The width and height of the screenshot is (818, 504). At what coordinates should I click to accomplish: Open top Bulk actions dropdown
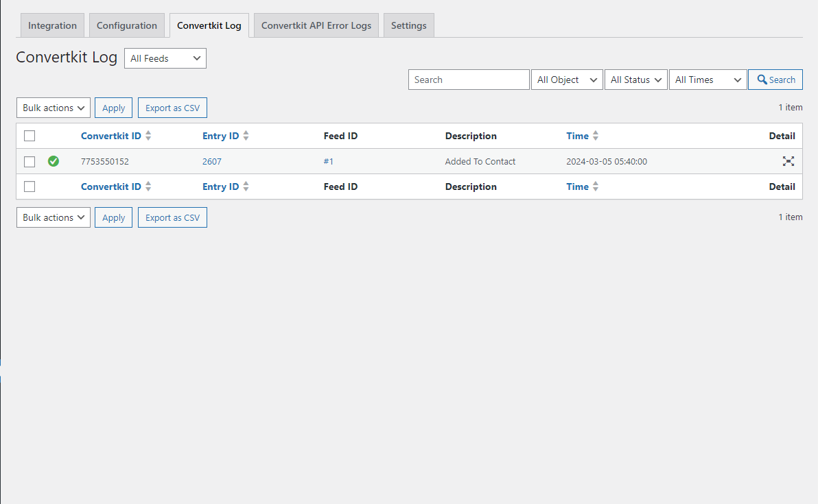[x=54, y=108]
